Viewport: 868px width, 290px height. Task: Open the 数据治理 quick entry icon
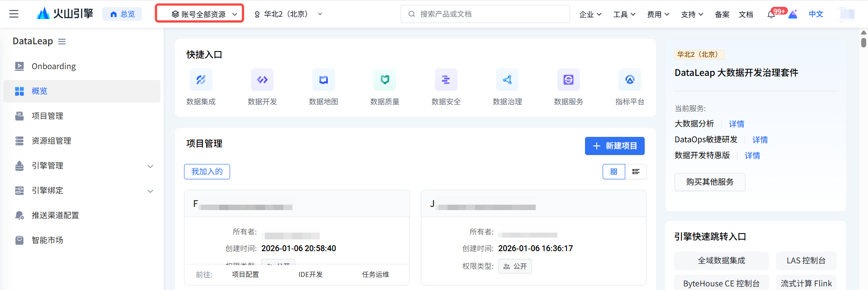(507, 80)
